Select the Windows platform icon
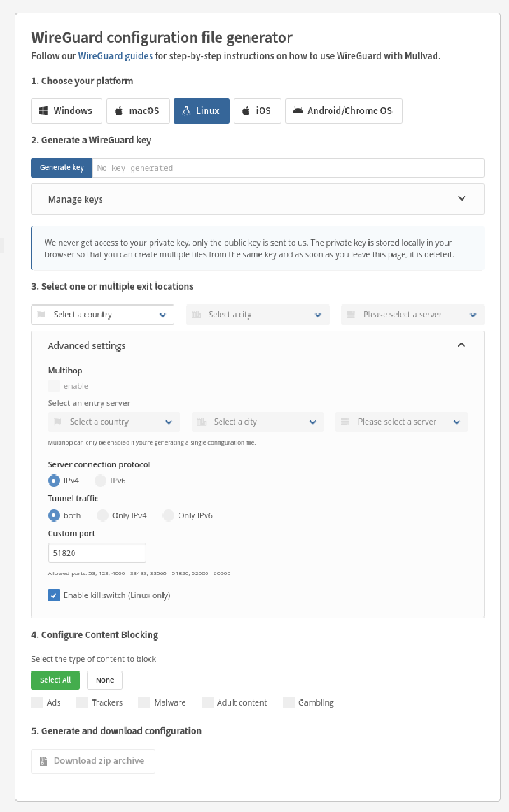Viewport: 509px width, 812px height. click(x=45, y=110)
